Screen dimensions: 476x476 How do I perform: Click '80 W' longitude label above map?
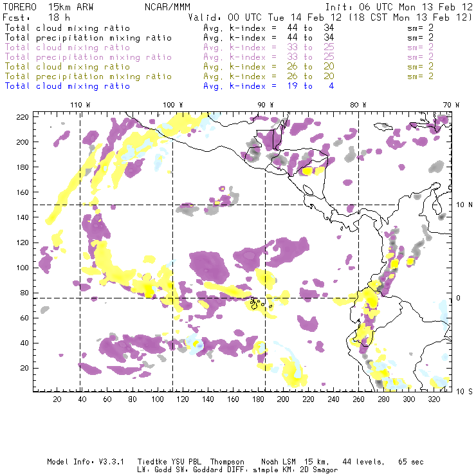(x=358, y=105)
